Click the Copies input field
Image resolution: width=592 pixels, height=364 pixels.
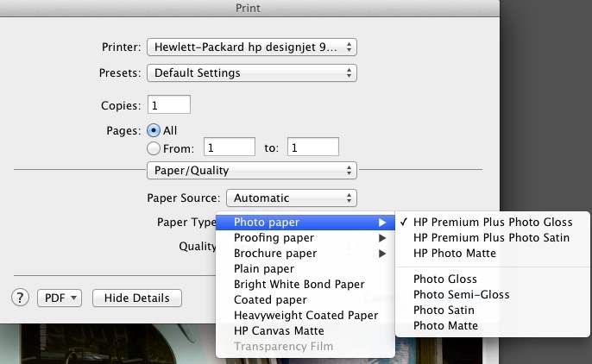coord(169,105)
